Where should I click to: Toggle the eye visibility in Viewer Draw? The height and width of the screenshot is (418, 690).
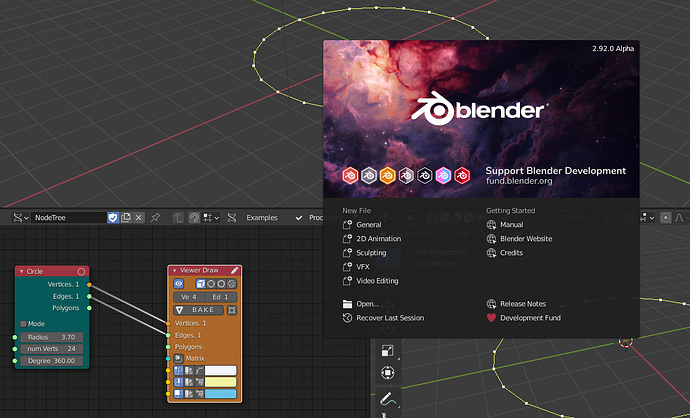click(178, 284)
